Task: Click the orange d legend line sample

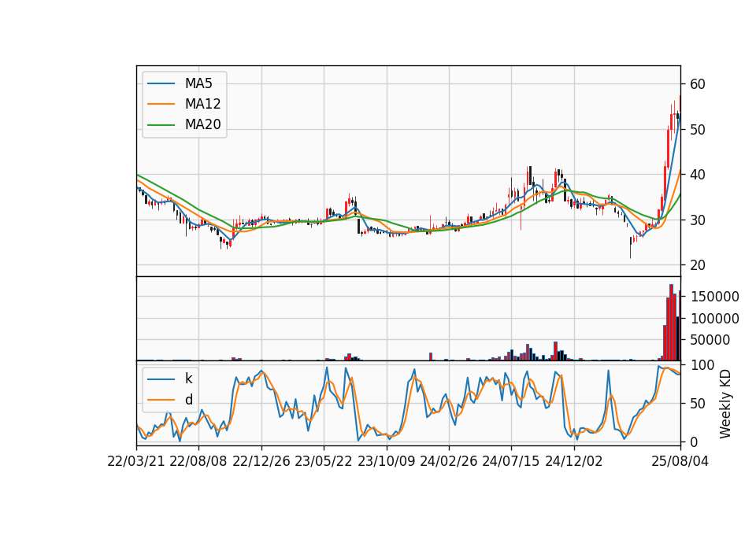Action: point(161,400)
